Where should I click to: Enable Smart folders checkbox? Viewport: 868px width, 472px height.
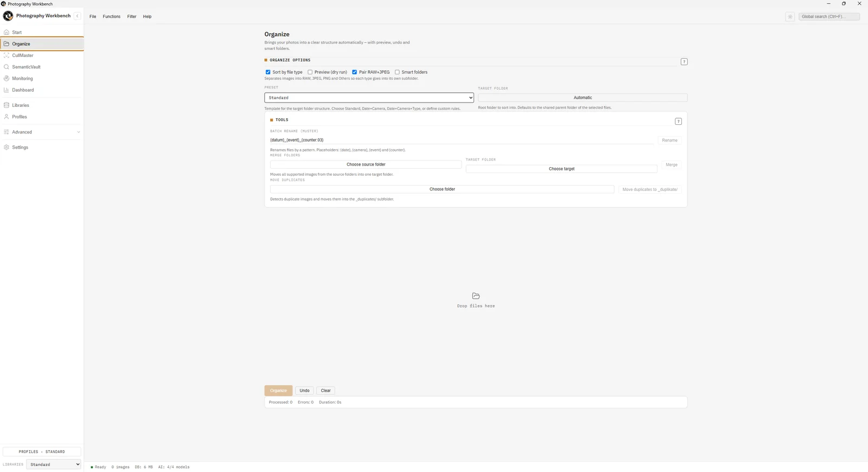397,72
